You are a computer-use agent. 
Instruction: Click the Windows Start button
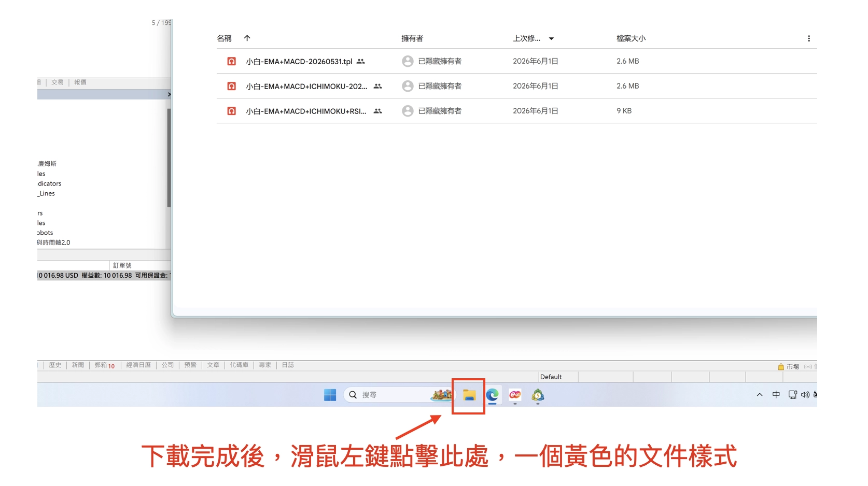point(330,395)
